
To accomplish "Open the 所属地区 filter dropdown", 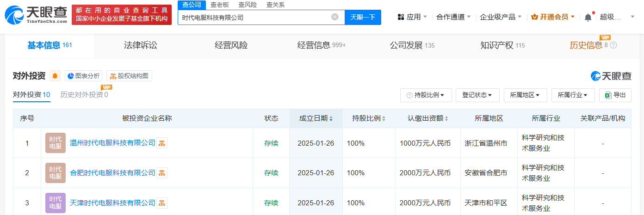I will (525, 95).
